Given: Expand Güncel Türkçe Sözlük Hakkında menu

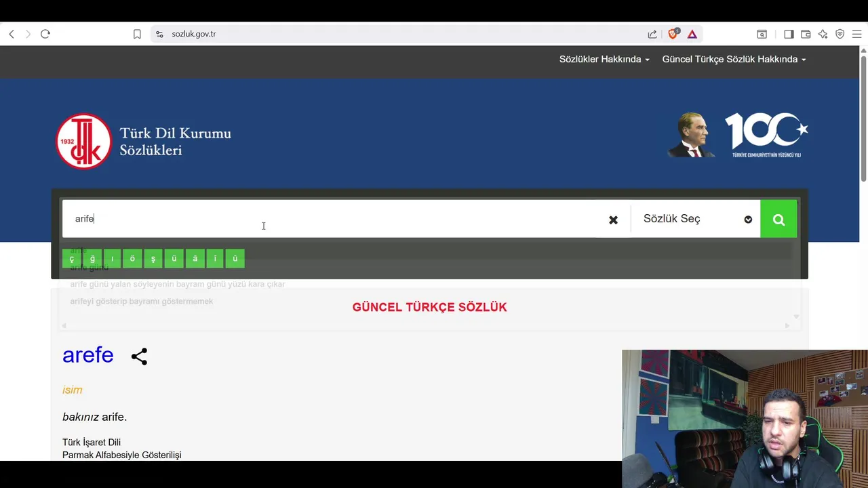Looking at the screenshot, I should tap(734, 60).
